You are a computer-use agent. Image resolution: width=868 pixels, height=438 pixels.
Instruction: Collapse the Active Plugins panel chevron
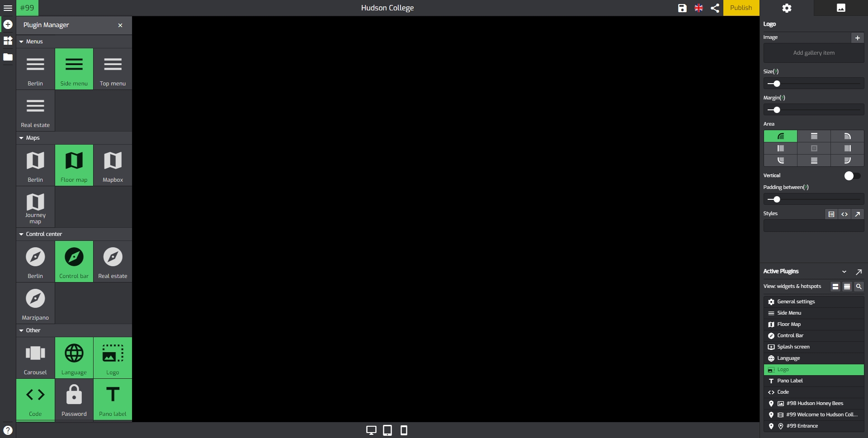[844, 272]
